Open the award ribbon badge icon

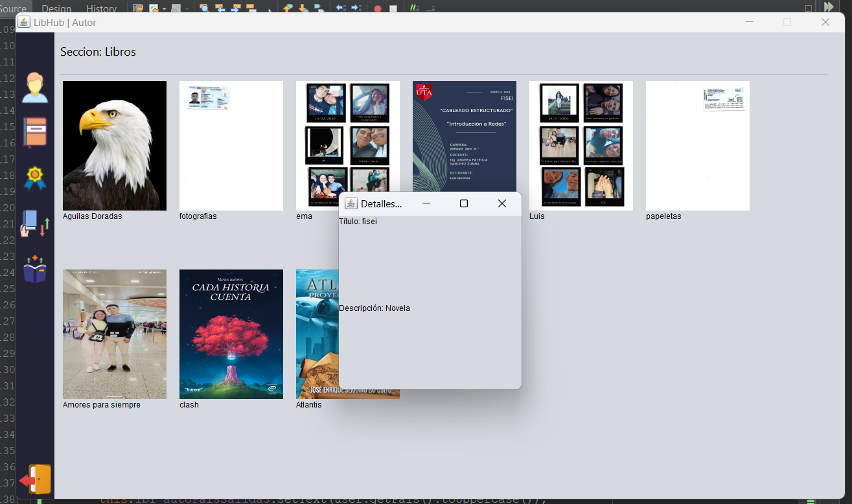(x=34, y=178)
